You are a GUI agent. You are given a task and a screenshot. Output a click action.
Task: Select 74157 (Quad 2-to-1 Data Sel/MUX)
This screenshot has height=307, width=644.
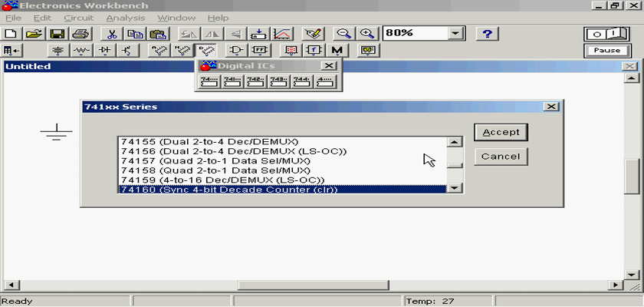click(282, 160)
